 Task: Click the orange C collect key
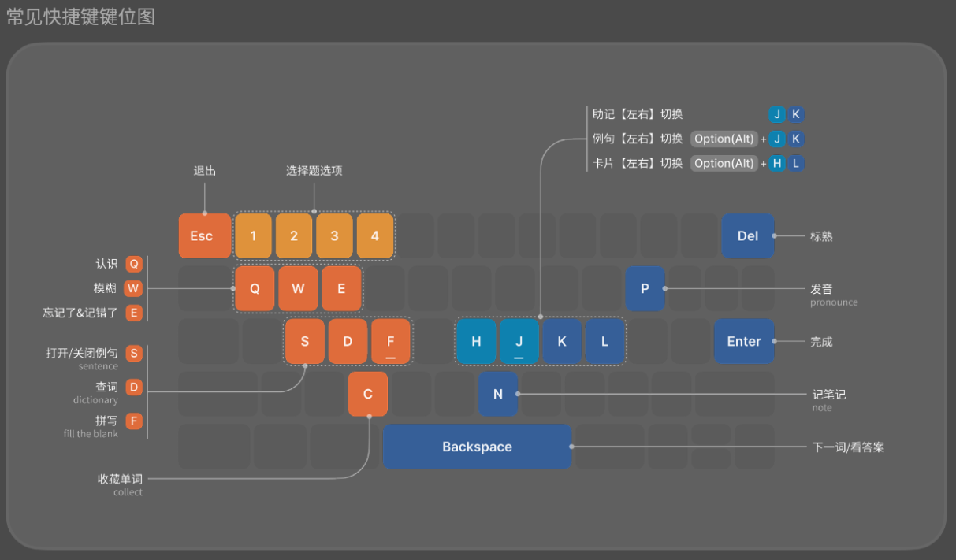coord(368,394)
